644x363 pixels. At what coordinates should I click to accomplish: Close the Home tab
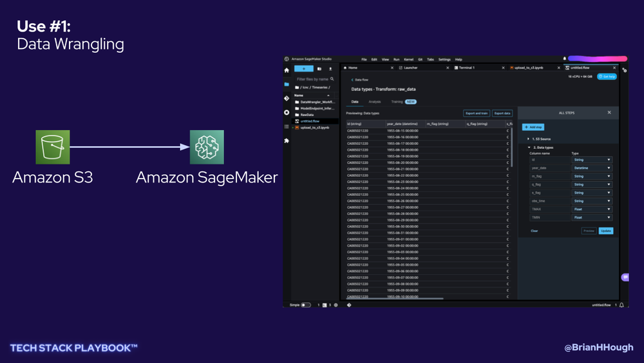pyautogui.click(x=392, y=68)
